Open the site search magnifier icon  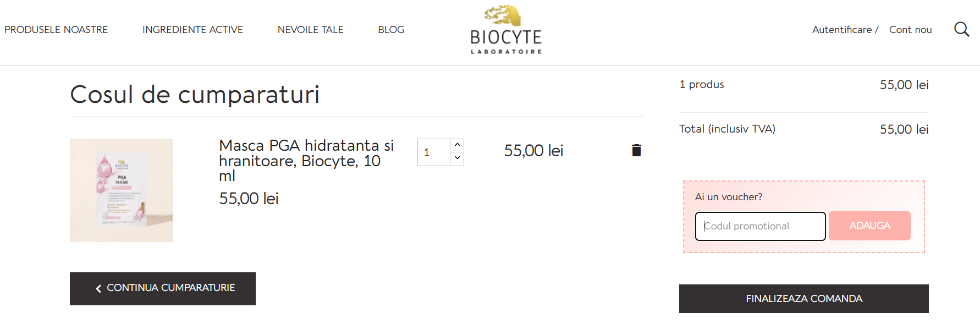click(962, 29)
